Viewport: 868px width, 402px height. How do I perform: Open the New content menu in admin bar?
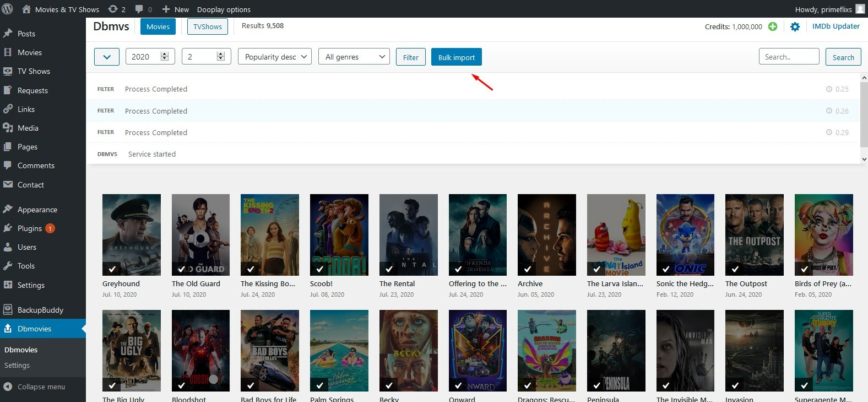pos(175,9)
